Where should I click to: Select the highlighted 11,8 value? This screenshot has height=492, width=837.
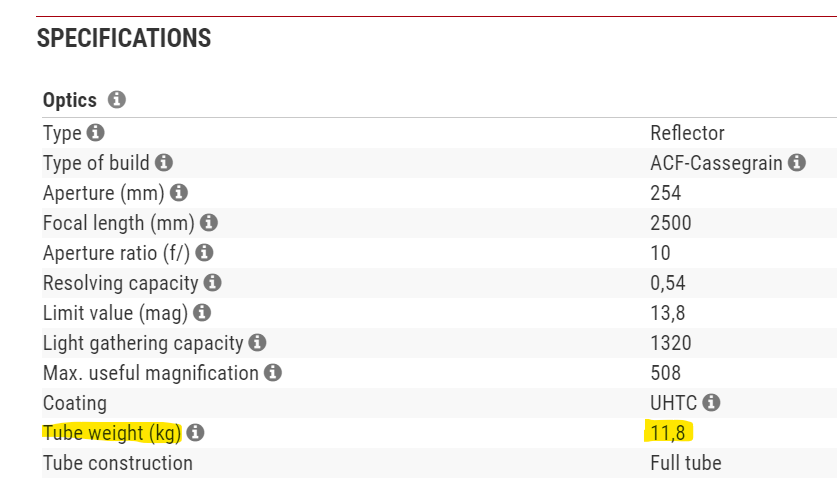(x=667, y=433)
